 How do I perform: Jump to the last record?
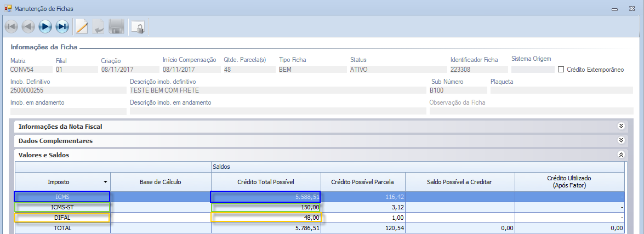coord(62,26)
